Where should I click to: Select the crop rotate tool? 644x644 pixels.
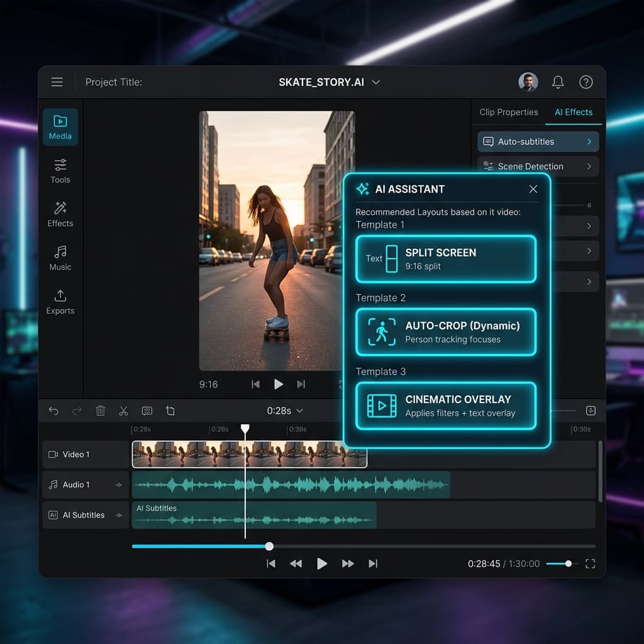[170, 411]
